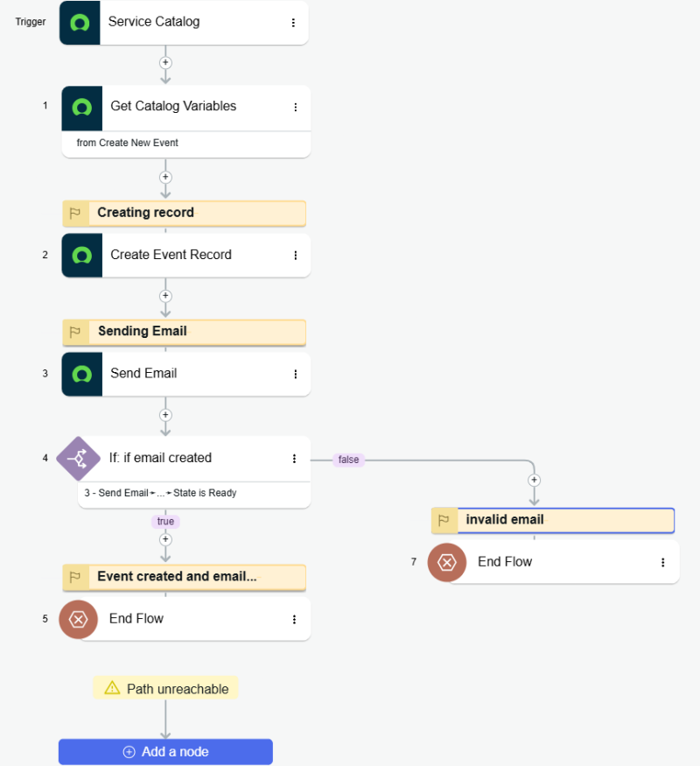The height and width of the screenshot is (766, 700).
Task: Click the Path unreachable warning icon
Action: [112, 689]
